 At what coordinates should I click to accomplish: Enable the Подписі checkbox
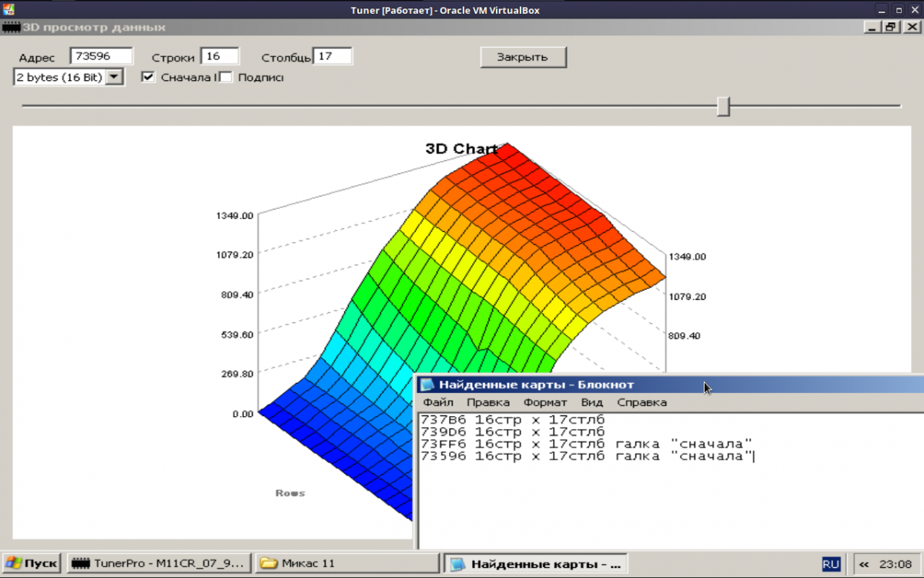226,77
